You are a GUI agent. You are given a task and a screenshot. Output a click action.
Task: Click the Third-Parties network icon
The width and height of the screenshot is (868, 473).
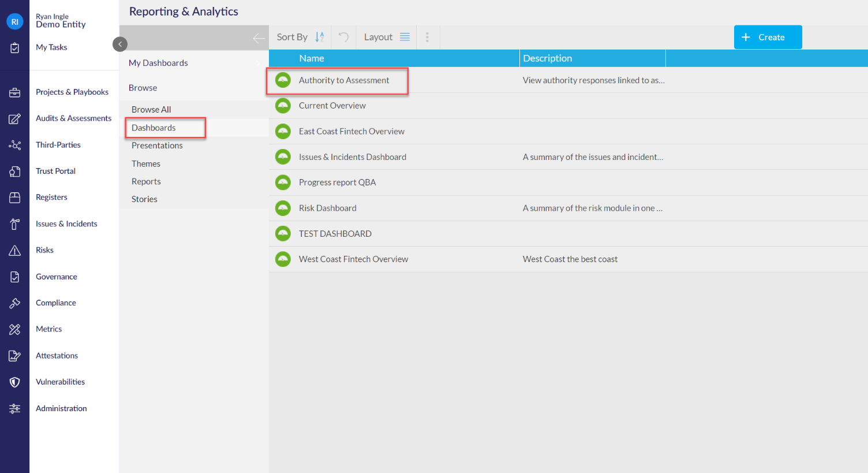tap(15, 145)
